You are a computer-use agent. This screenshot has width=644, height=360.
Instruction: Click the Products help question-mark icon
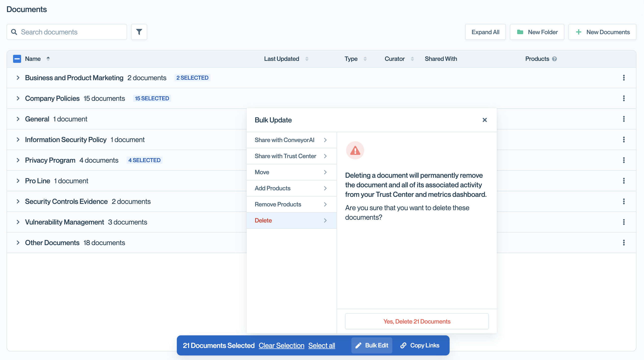555,59
